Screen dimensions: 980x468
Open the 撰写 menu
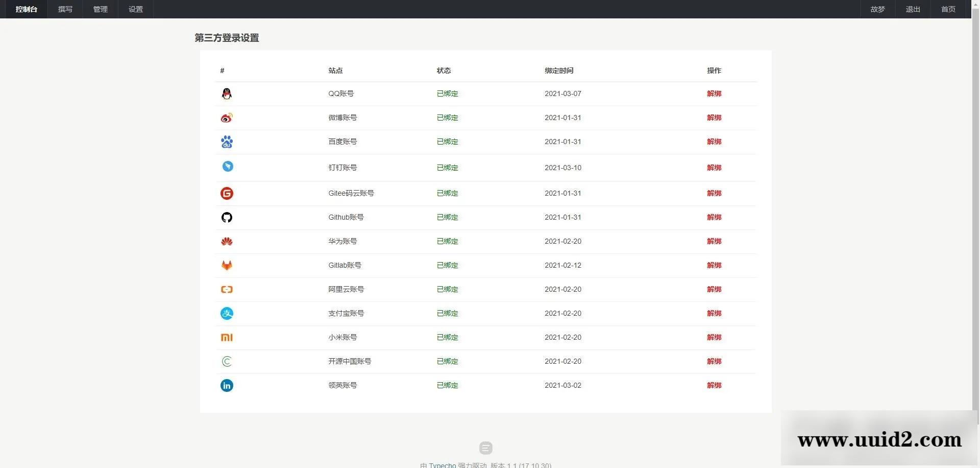point(65,9)
